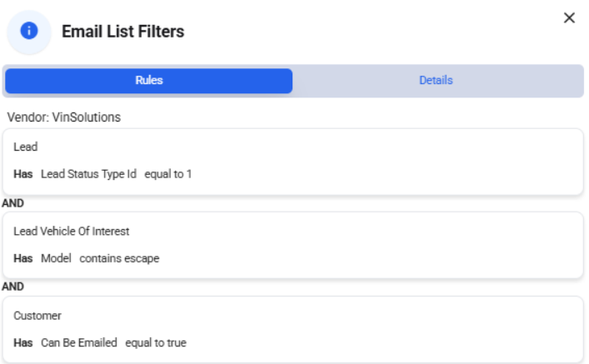Click the 'equal to true' condition
The width and height of the screenshot is (589, 364).
tap(156, 343)
